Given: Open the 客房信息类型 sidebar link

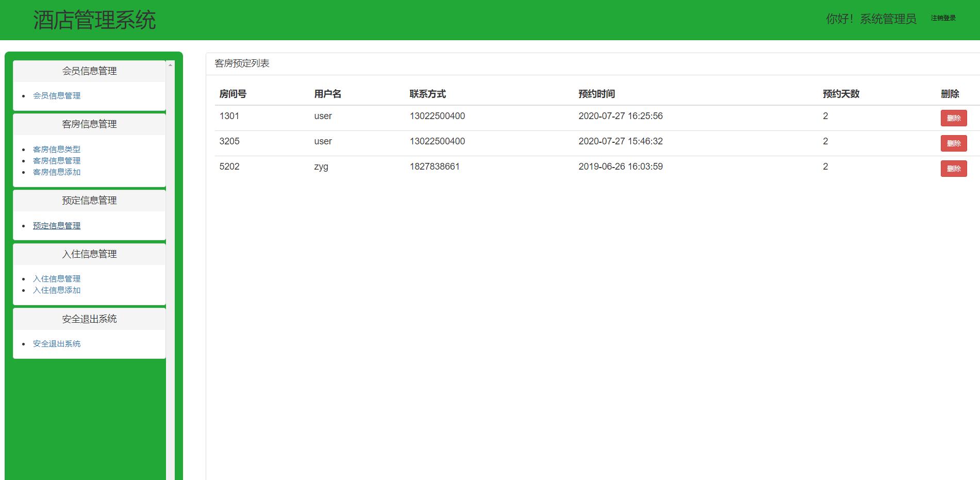Looking at the screenshot, I should tap(57, 150).
